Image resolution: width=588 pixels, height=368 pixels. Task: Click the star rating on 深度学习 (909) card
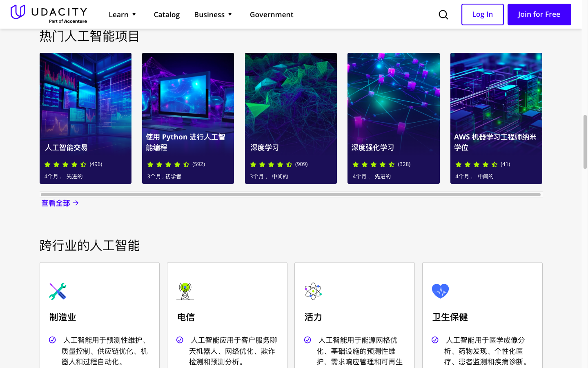(271, 164)
